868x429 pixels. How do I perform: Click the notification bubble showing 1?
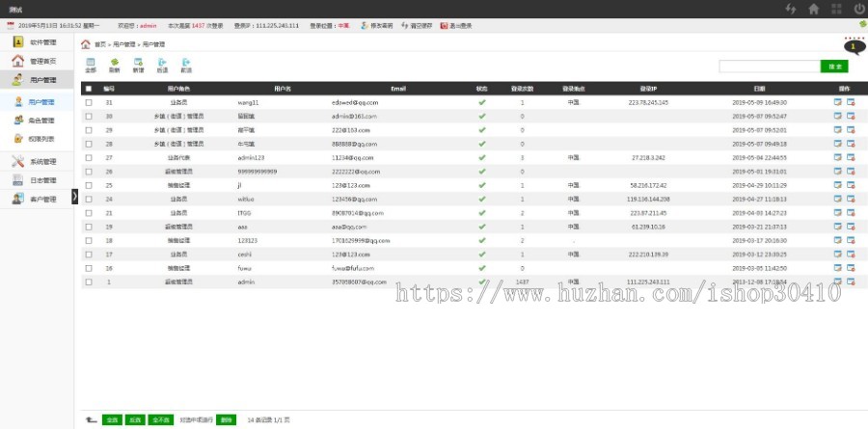coord(854,47)
